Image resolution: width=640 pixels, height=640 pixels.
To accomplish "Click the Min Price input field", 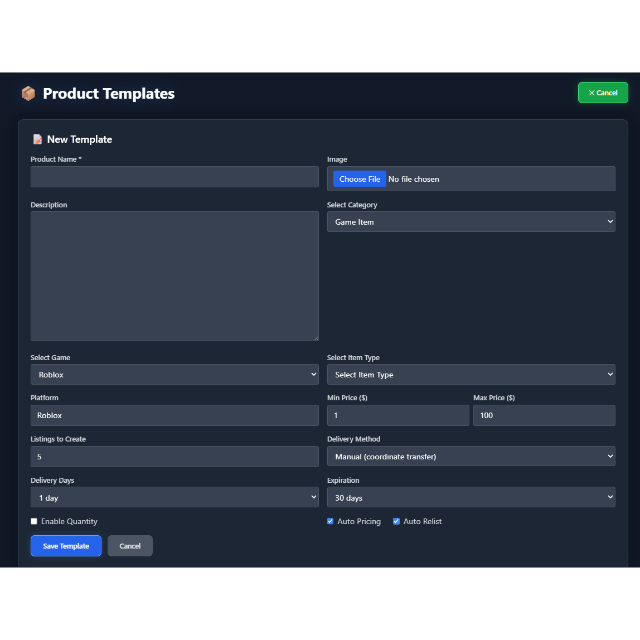I will [398, 415].
